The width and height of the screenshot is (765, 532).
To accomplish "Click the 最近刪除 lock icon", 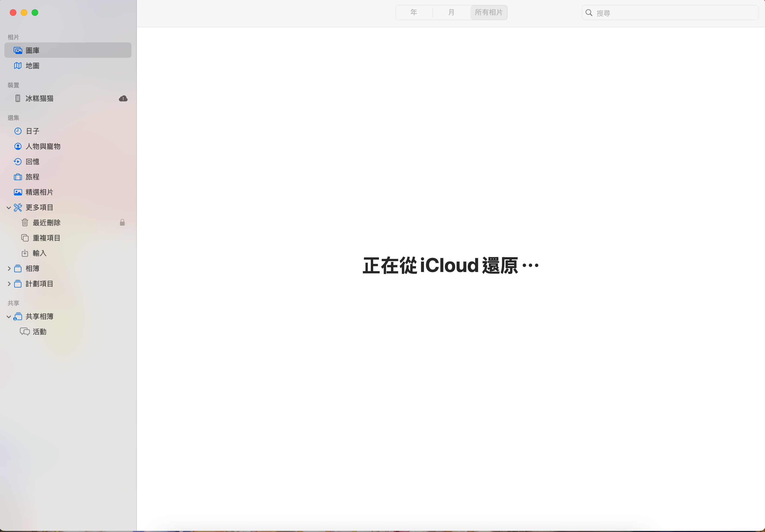I will tap(122, 222).
